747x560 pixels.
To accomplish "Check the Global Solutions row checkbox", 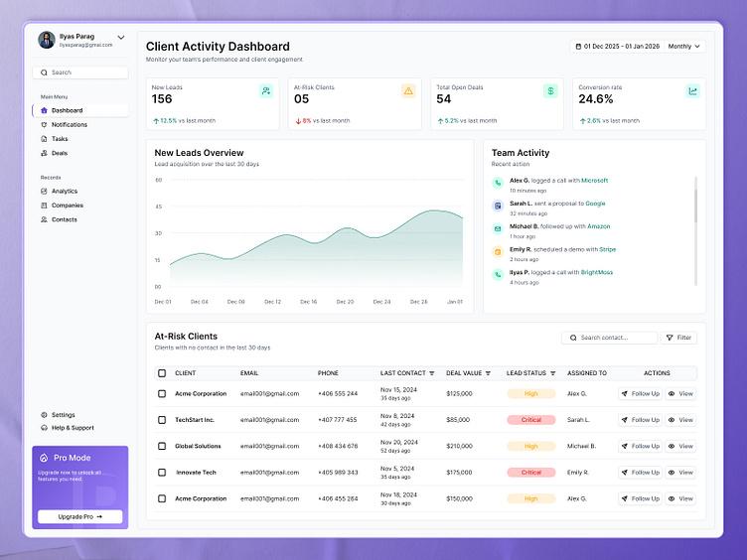I will coord(162,446).
